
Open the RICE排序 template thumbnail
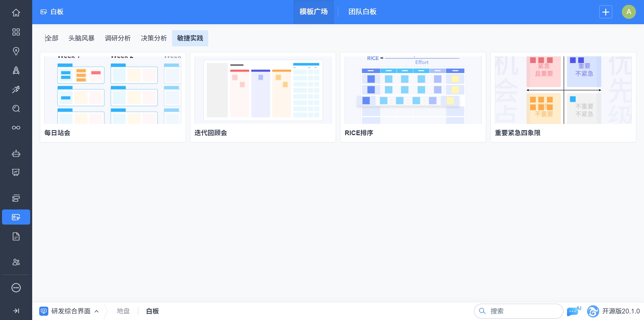click(413, 90)
